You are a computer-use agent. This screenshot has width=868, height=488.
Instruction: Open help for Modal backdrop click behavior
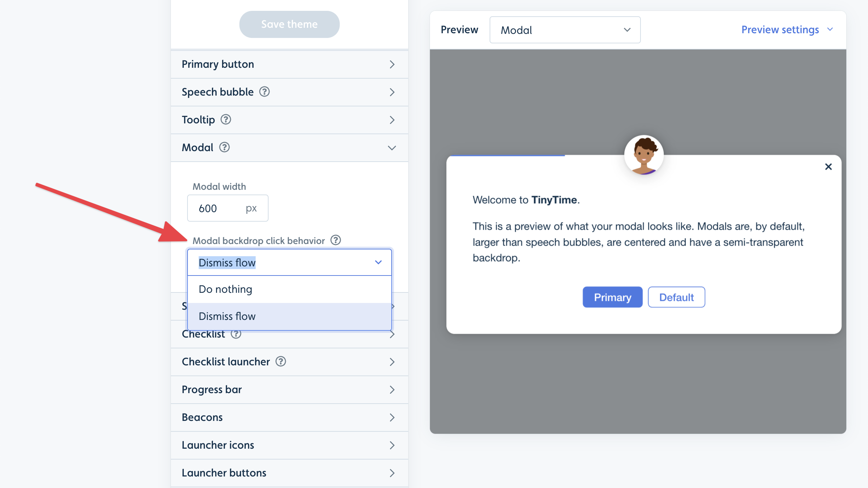click(x=336, y=240)
